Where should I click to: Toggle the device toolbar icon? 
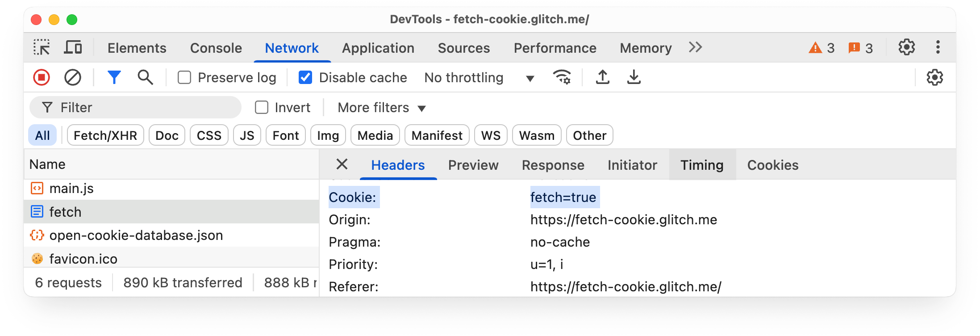[73, 47]
